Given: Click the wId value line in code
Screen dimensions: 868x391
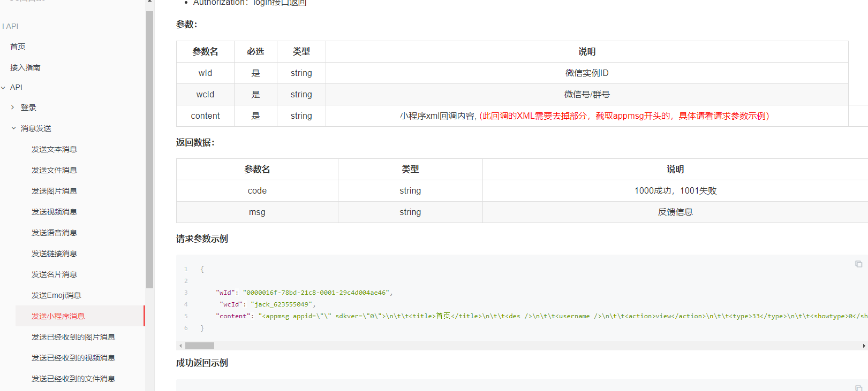Looking at the screenshot, I should click(304, 293).
